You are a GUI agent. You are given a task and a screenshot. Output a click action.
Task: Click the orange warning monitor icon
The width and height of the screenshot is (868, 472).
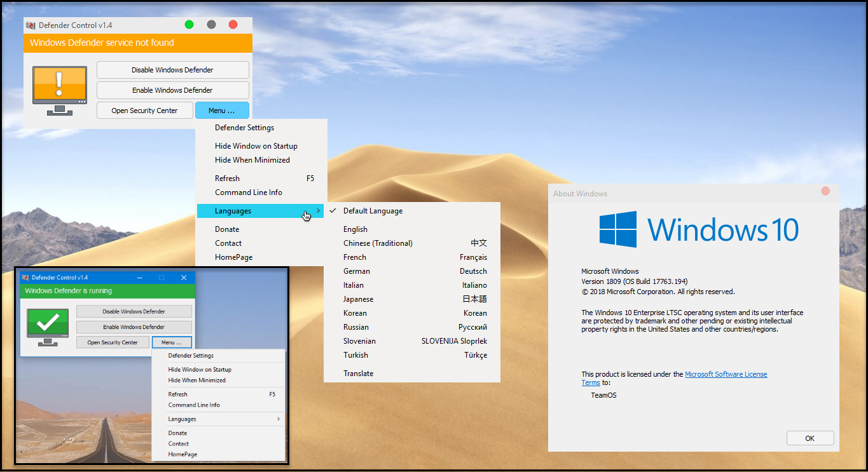59,91
